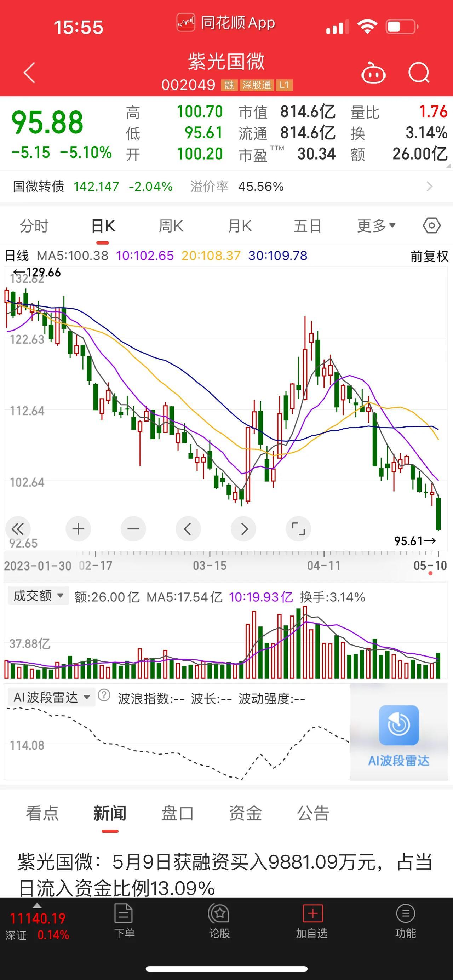The height and width of the screenshot is (980, 453).
Task: Expand quote details corner triangle
Action: pos(448,166)
